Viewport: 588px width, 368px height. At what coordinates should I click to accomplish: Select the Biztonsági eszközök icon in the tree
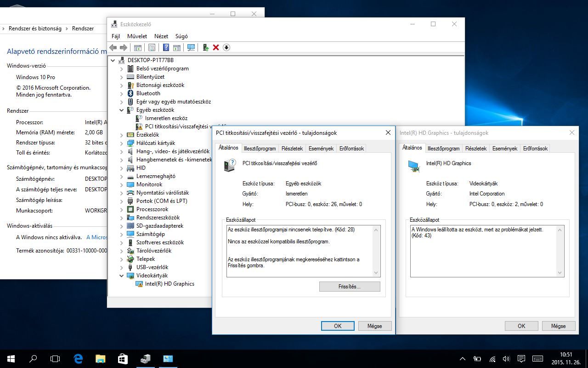click(x=130, y=85)
